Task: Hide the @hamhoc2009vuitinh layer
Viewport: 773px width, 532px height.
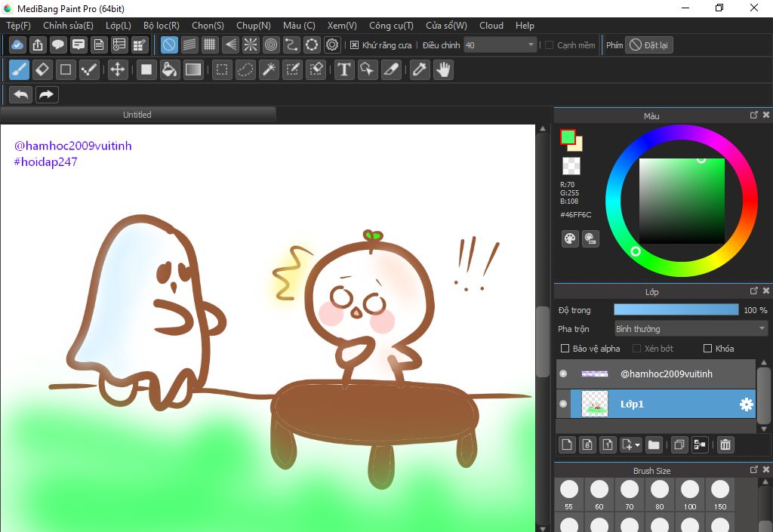Action: 563,374
